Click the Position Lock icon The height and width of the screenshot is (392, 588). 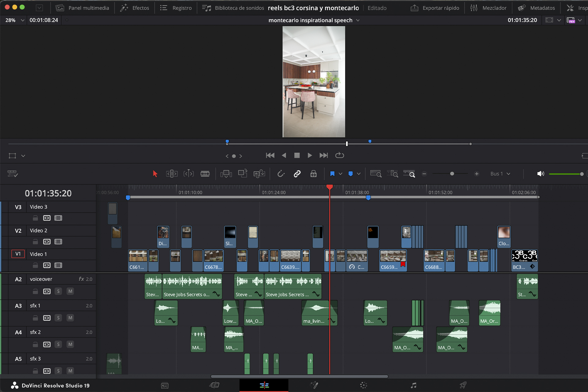tap(313, 174)
